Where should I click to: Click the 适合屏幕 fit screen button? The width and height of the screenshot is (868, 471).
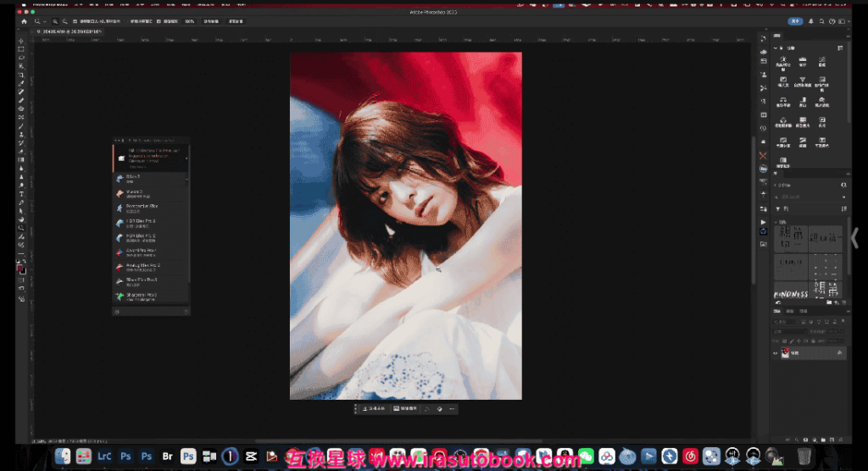(x=211, y=21)
